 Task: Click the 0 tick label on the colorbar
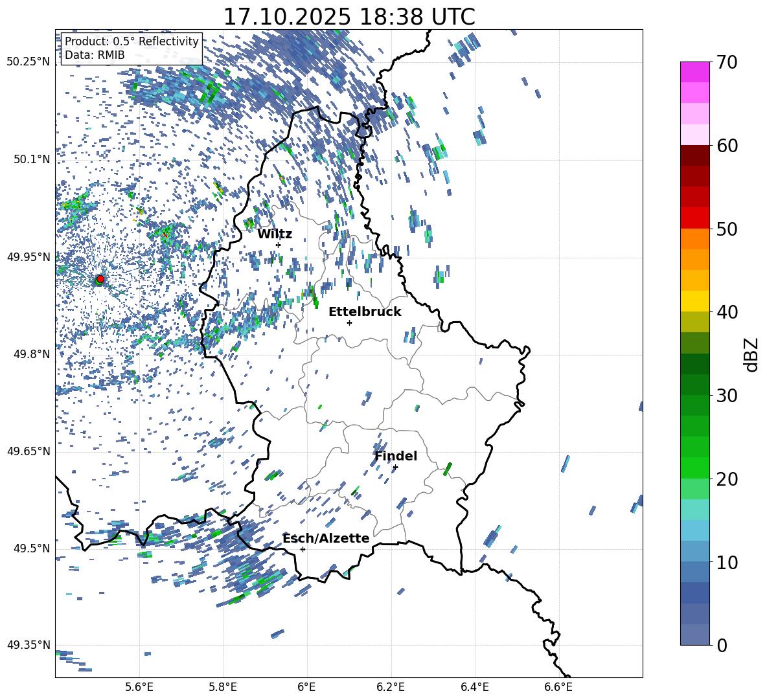pos(722,645)
